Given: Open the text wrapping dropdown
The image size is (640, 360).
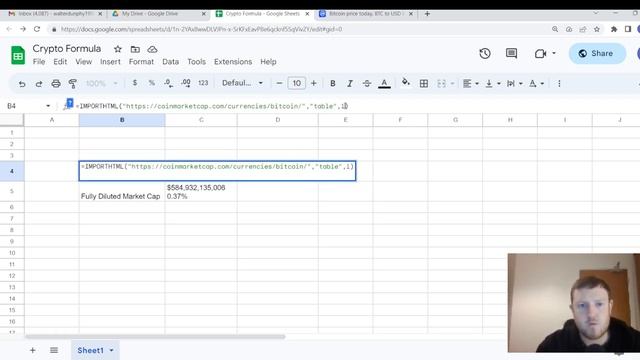Looking at the screenshot, I should pos(514,84).
